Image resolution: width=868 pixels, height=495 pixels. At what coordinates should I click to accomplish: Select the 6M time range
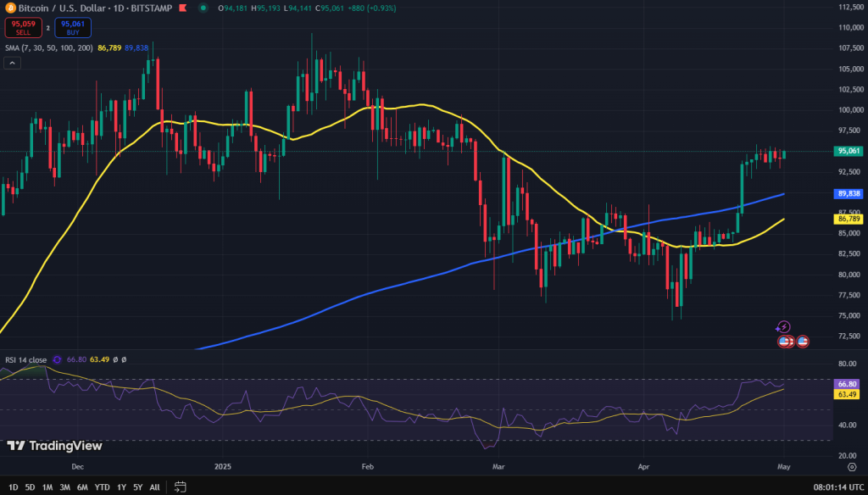(82, 487)
